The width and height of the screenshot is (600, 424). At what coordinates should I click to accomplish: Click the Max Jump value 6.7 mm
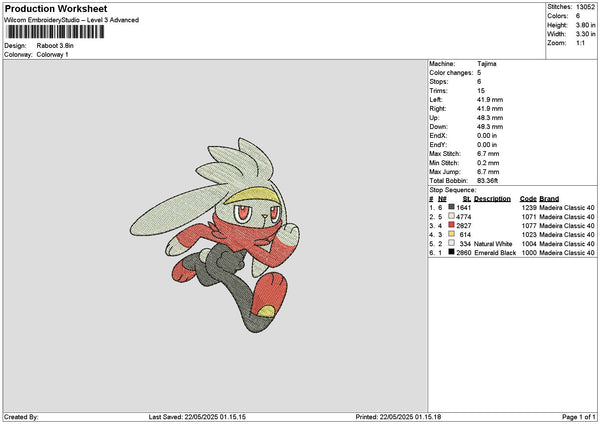click(x=488, y=172)
